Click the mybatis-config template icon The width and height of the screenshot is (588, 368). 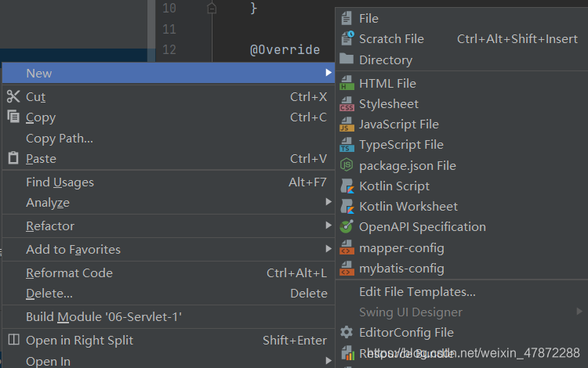(347, 268)
